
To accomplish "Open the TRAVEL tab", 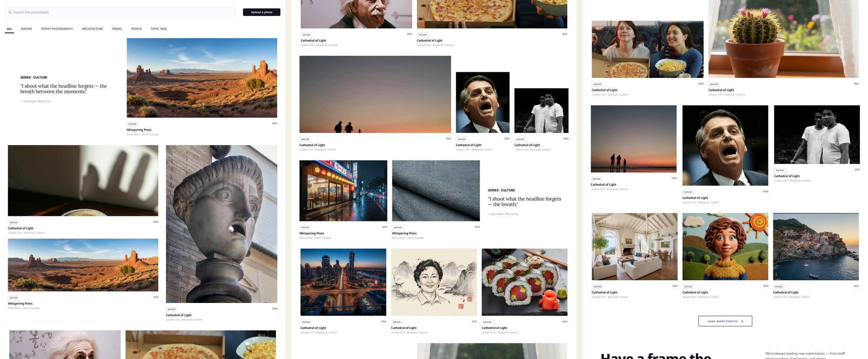I will click(x=117, y=29).
